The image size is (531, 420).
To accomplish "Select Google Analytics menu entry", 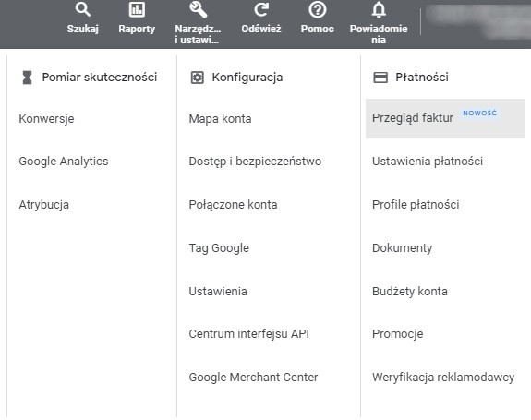I will [x=64, y=162].
